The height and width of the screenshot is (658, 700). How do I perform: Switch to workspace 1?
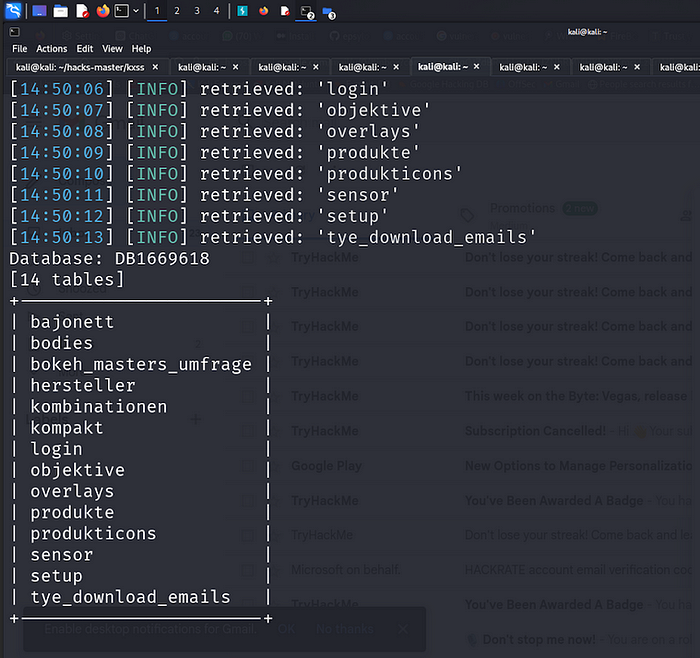point(157,11)
